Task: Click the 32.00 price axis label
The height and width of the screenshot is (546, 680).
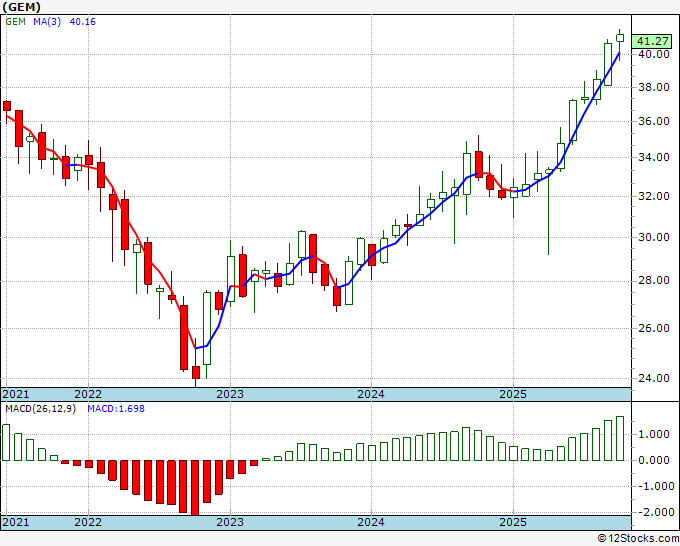Action: [654, 196]
